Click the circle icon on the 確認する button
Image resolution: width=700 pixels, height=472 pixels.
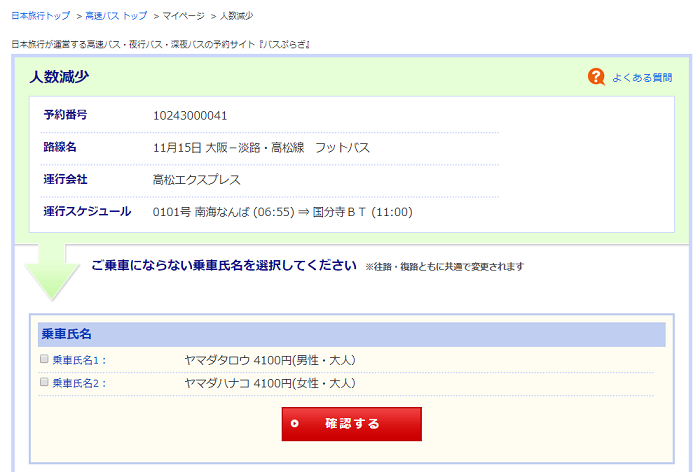point(295,424)
